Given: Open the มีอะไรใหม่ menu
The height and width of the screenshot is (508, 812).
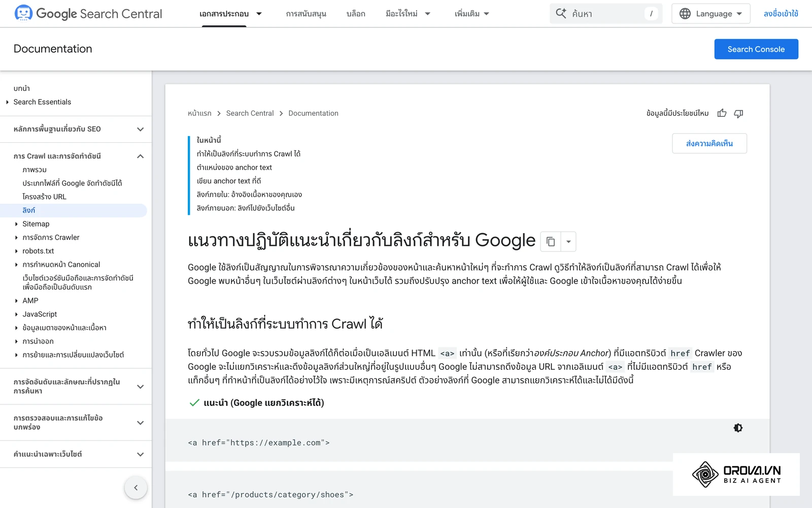Looking at the screenshot, I should tap(408, 14).
